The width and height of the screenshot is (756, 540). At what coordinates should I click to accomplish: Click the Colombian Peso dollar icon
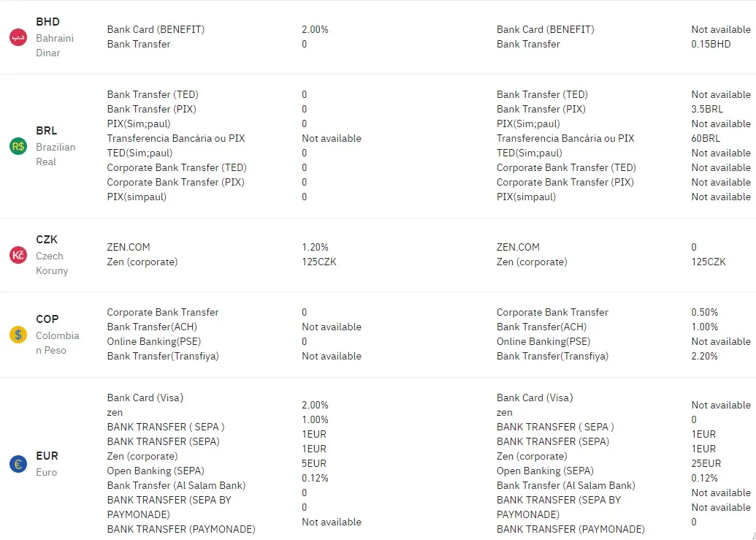[x=18, y=335]
